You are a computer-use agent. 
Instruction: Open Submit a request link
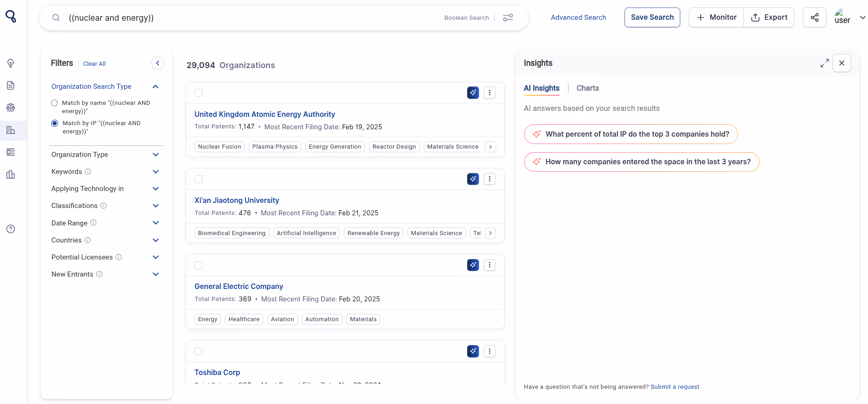pos(675,387)
